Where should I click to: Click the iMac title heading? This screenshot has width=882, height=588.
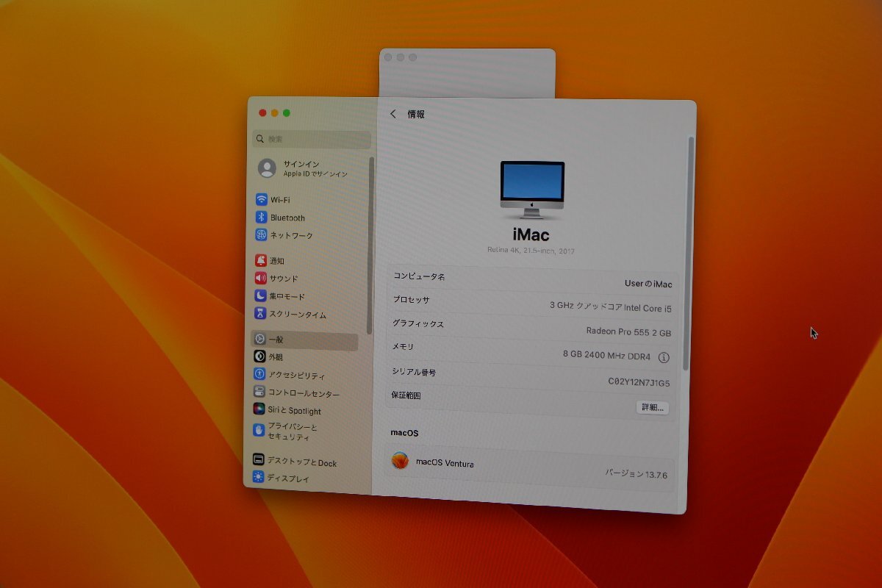click(531, 234)
